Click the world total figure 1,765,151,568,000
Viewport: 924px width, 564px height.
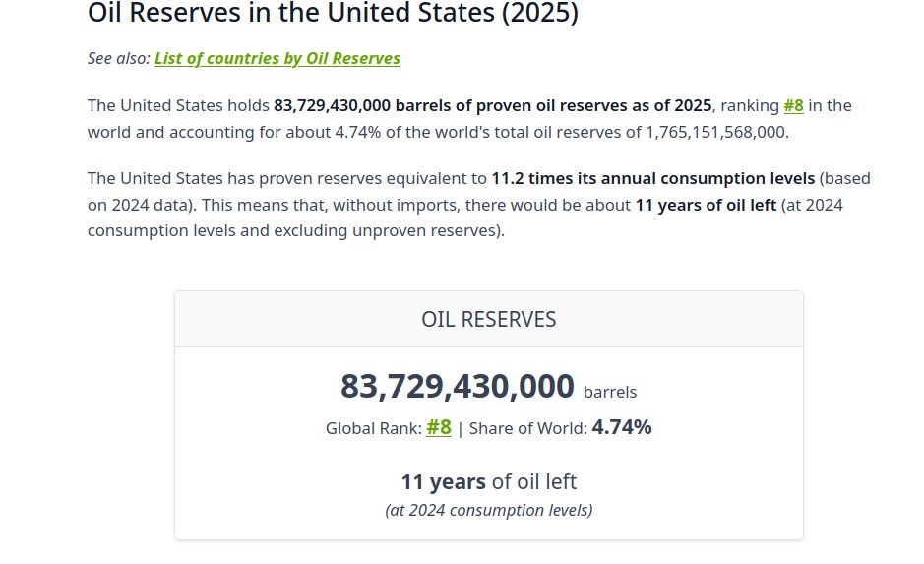click(715, 132)
